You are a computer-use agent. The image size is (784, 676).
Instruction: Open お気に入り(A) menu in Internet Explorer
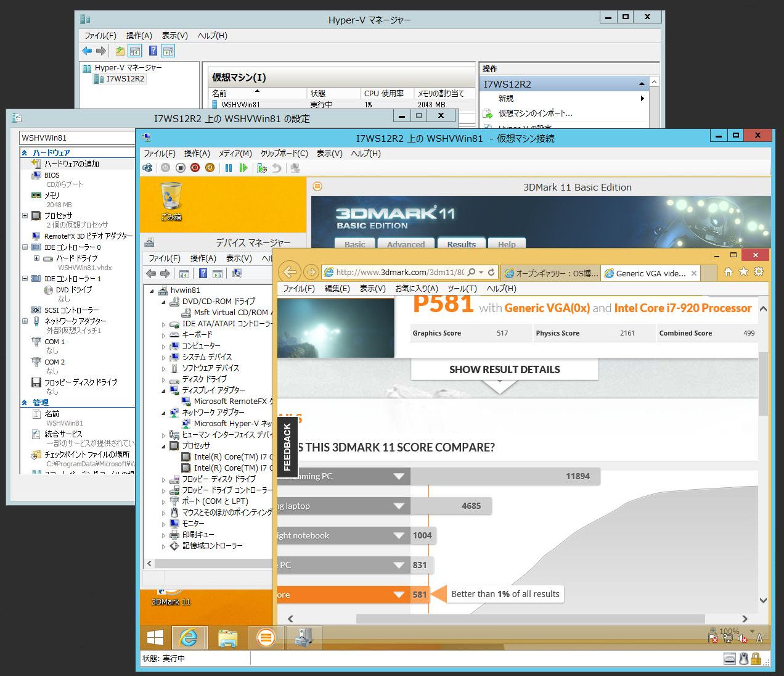click(416, 288)
